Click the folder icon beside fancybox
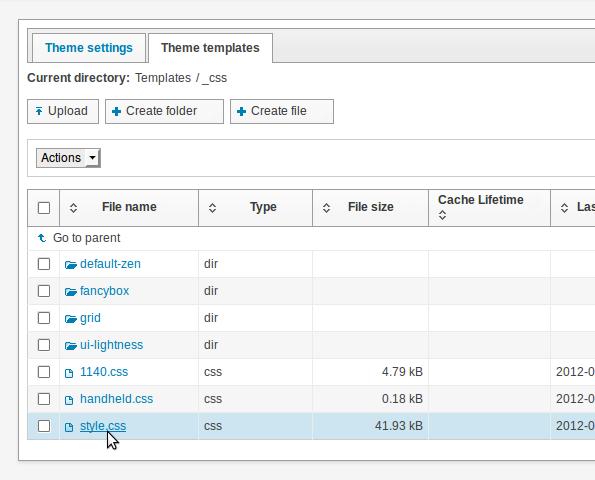Screen dimensions: 595x480 [x=71, y=291]
